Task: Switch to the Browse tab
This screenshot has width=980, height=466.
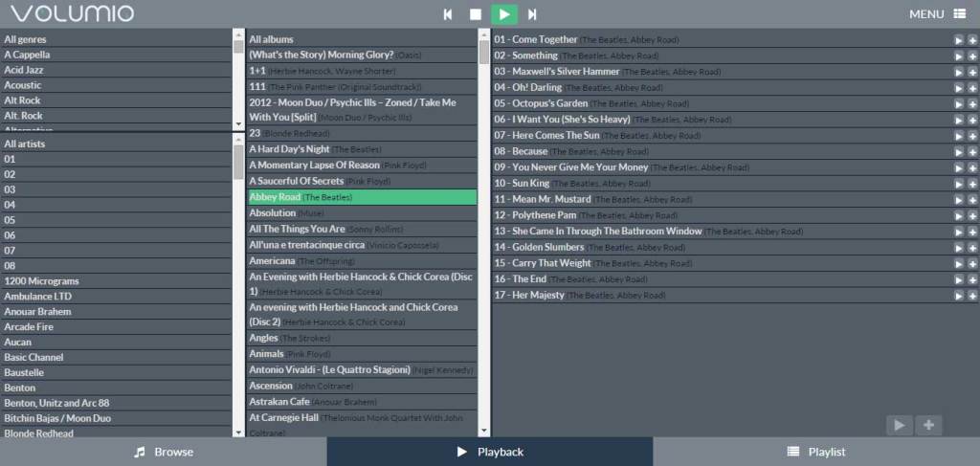Action: (x=163, y=452)
